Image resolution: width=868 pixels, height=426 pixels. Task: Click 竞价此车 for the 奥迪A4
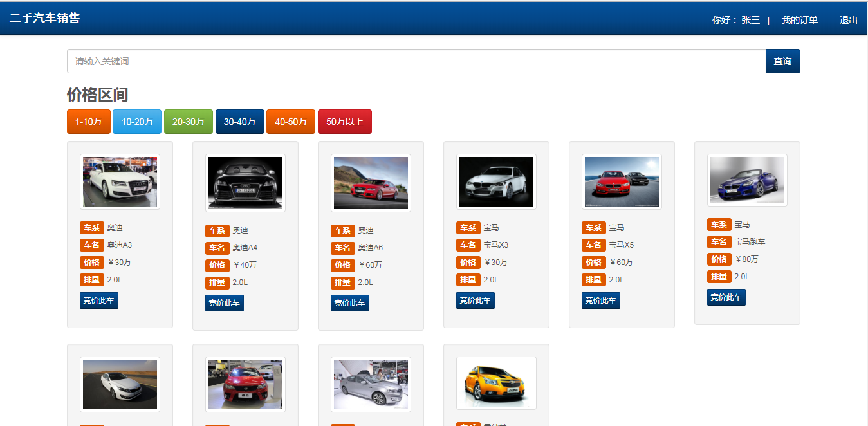click(225, 303)
